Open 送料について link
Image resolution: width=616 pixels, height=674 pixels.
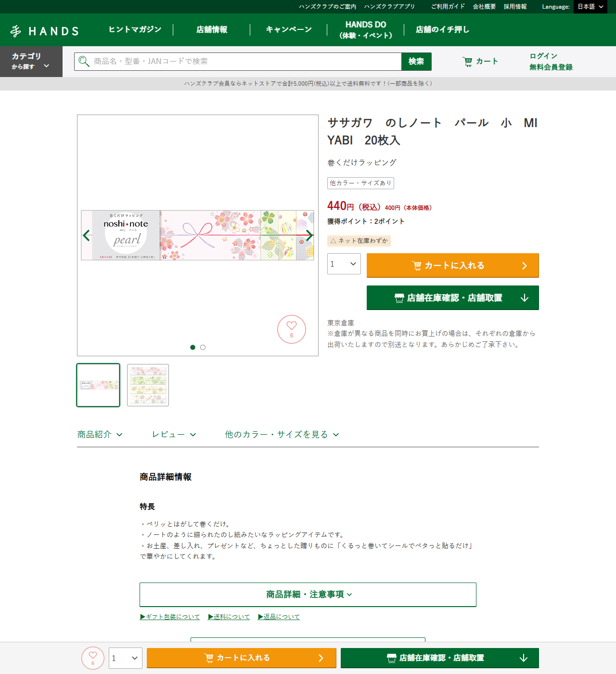click(229, 617)
